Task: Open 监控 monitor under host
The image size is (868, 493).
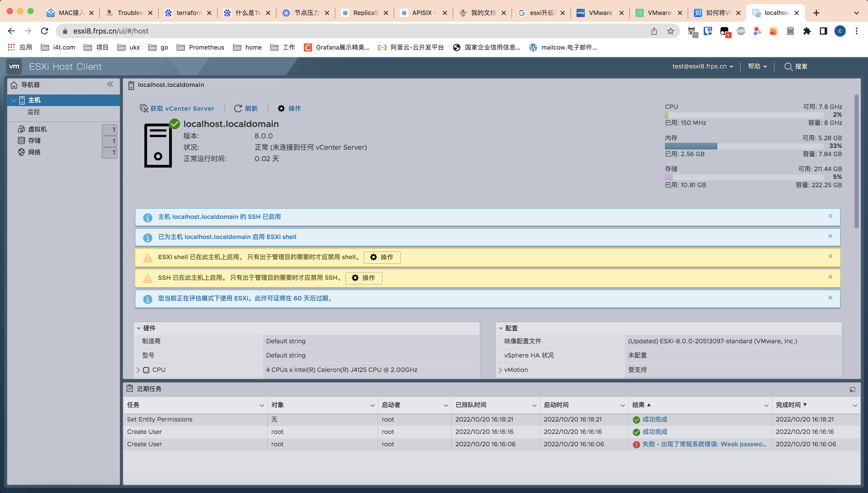Action: click(x=34, y=112)
